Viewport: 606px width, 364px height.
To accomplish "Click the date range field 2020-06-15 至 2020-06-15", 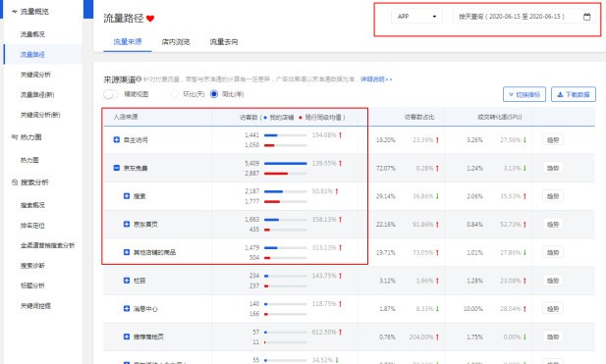I will (524, 17).
